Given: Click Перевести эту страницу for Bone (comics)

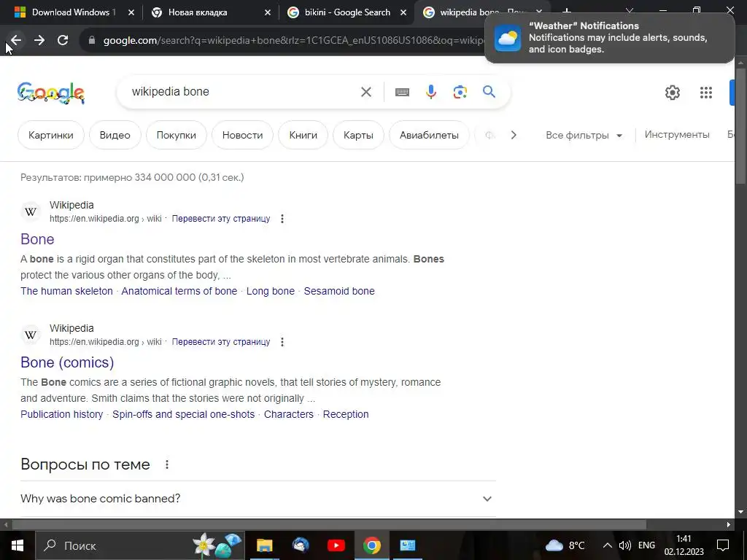Looking at the screenshot, I should 220,342.
